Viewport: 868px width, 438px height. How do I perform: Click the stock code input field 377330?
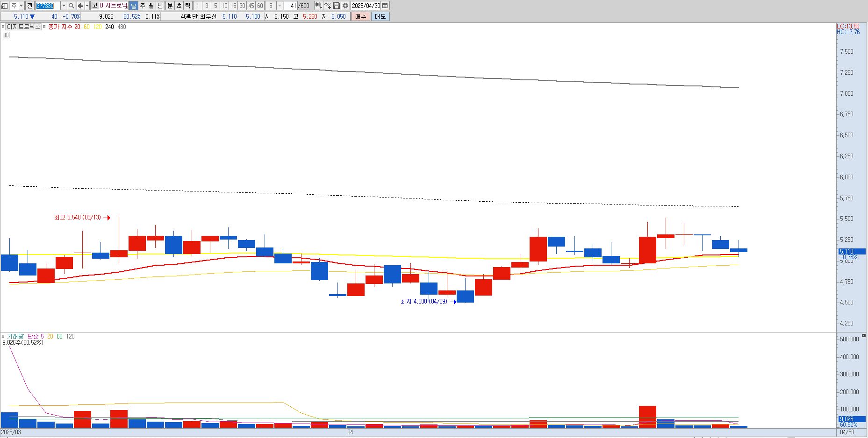(48, 6)
